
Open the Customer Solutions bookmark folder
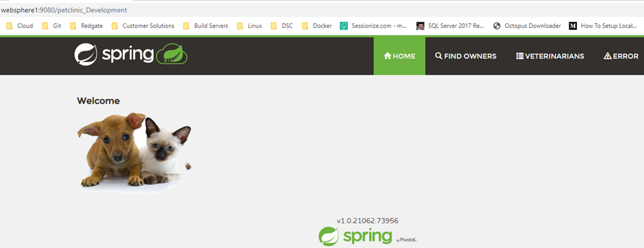(143, 26)
